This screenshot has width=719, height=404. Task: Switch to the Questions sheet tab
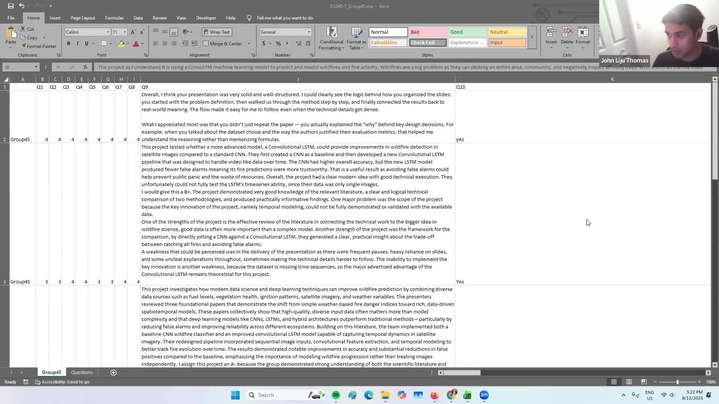(82, 372)
